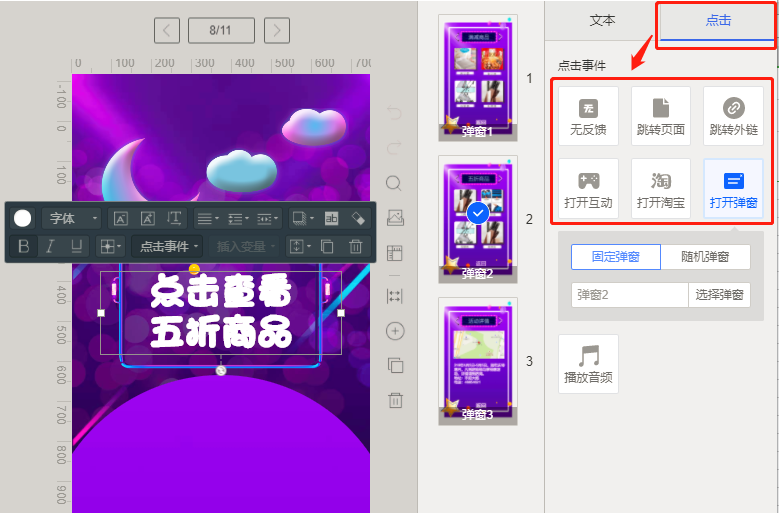Add a page with the plus circle icon
Image resolution: width=779 pixels, height=513 pixels.
395,331
